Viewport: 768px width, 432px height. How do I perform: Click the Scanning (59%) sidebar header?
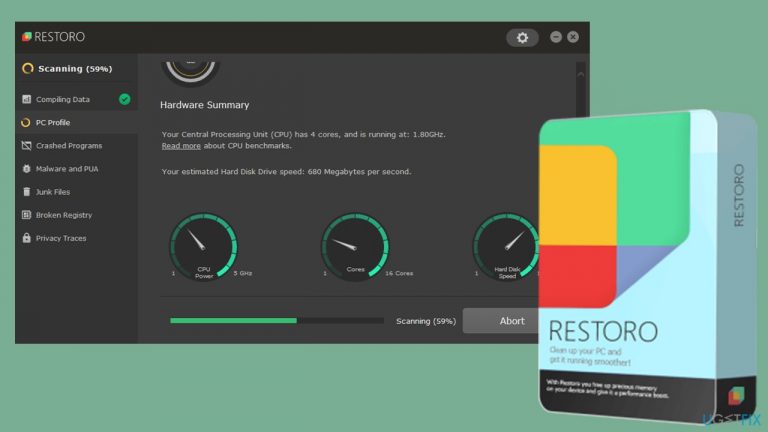(76, 69)
